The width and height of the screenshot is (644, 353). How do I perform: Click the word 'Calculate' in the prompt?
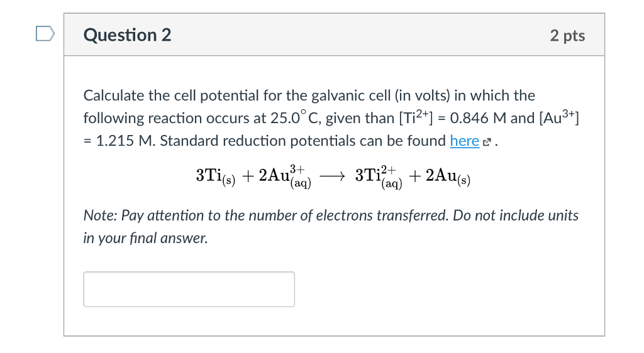114,95
